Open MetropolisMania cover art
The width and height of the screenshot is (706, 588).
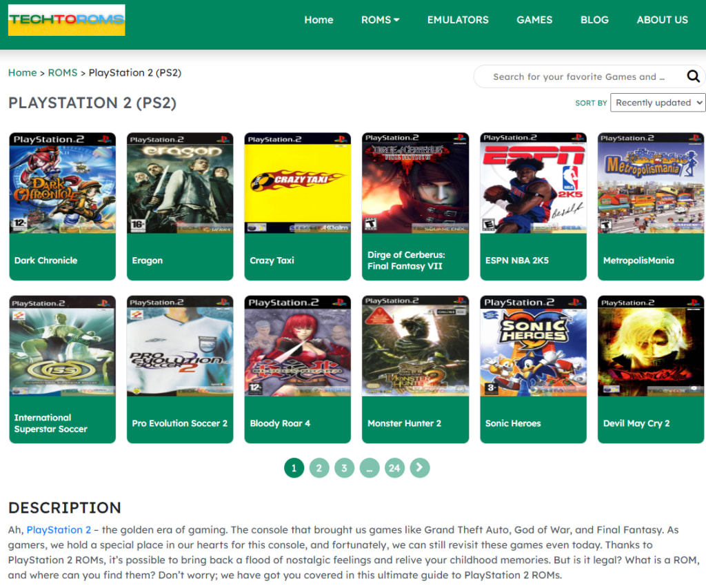[x=651, y=183]
